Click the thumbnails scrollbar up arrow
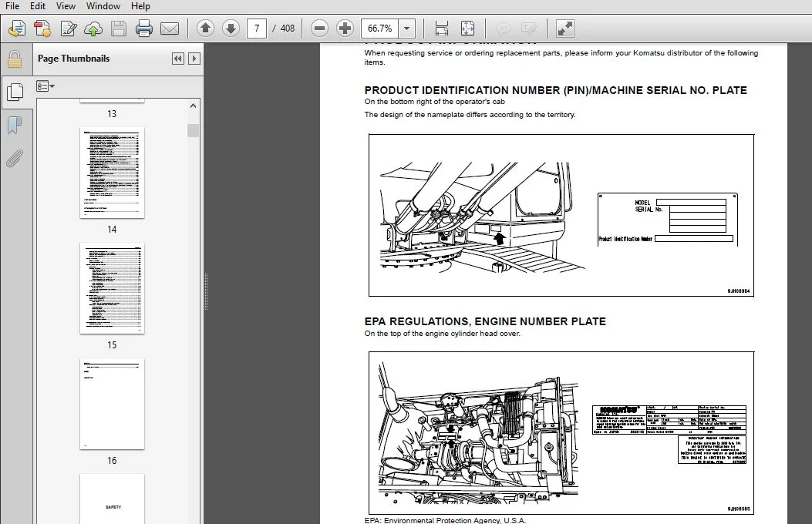The height and width of the screenshot is (524, 812). (193, 106)
